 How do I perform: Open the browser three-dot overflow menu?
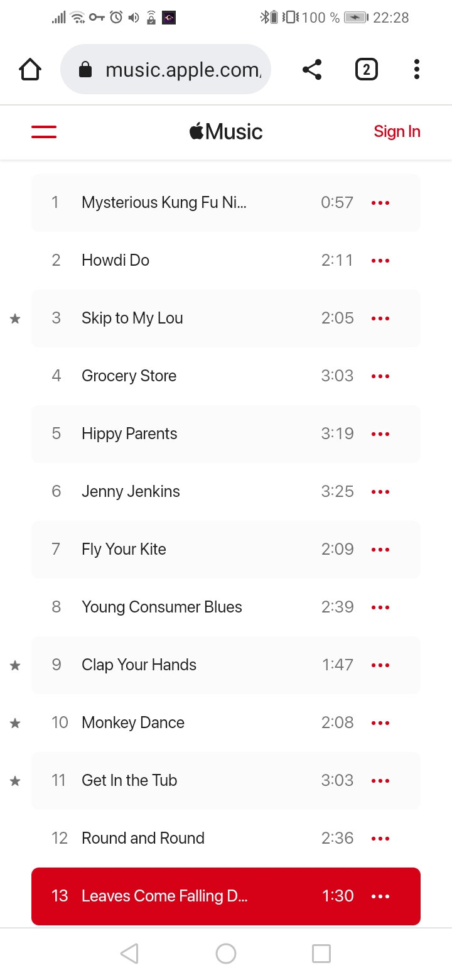(416, 70)
